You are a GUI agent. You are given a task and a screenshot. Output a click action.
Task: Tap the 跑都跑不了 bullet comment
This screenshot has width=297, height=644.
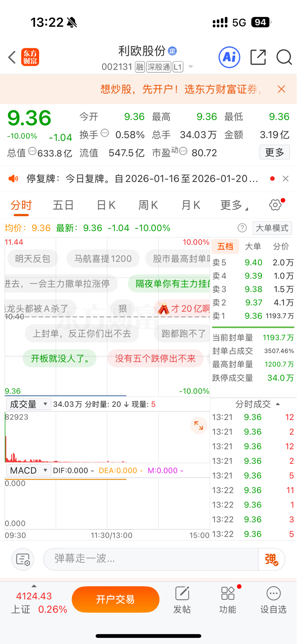point(182,333)
